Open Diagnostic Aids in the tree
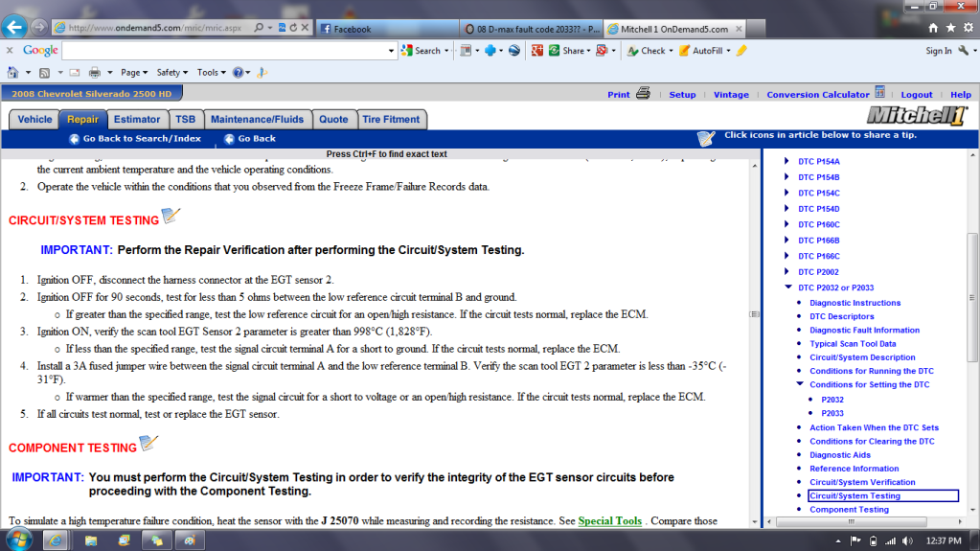Viewport: 980px width, 551px height. [x=840, y=455]
